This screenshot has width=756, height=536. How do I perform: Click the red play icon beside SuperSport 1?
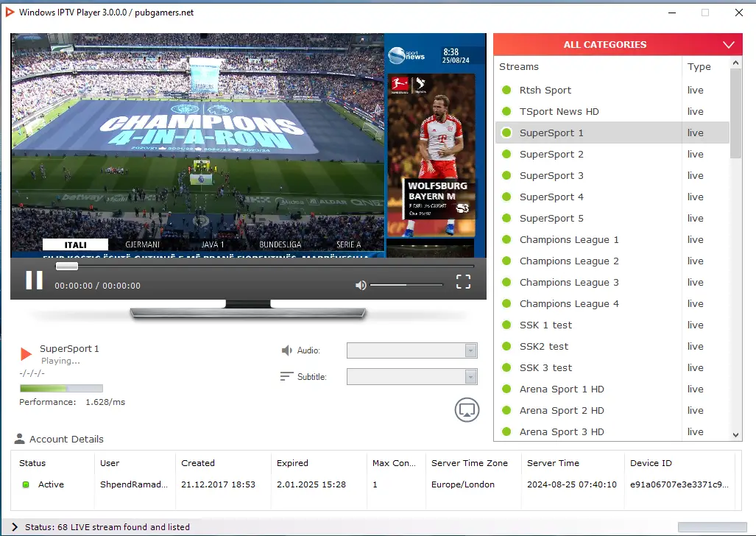point(26,354)
